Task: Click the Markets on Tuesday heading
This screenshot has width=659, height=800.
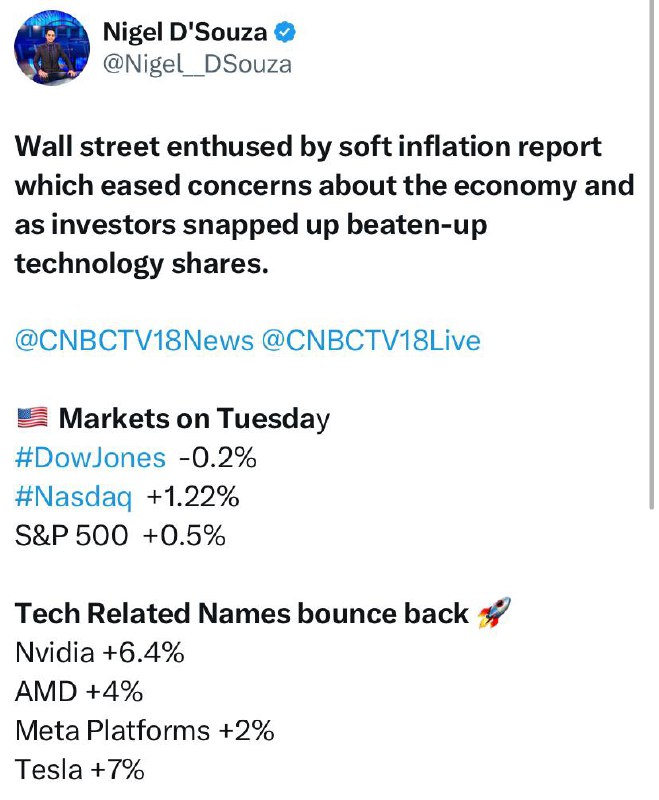Action: [194, 419]
